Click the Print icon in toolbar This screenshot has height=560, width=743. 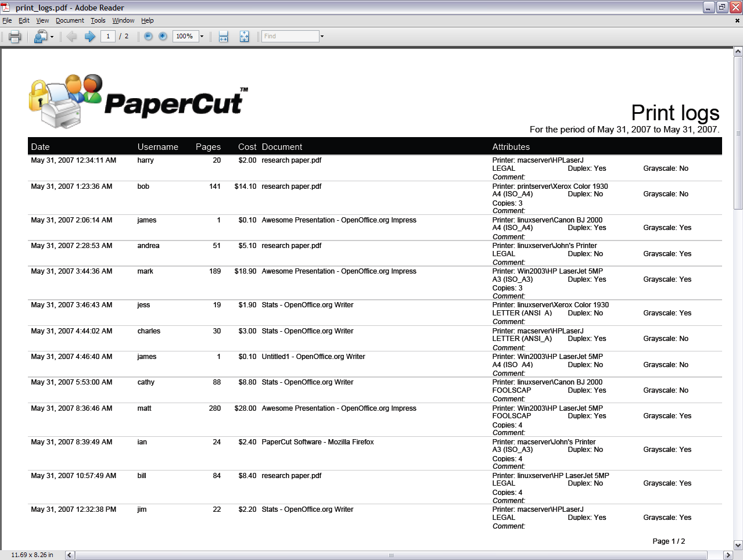15,37
